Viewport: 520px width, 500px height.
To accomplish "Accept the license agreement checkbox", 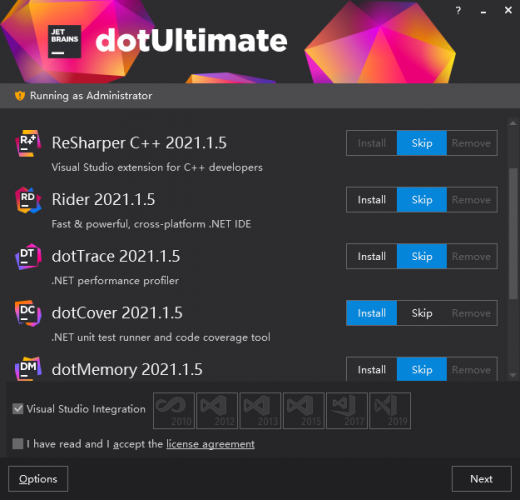I will 18,444.
